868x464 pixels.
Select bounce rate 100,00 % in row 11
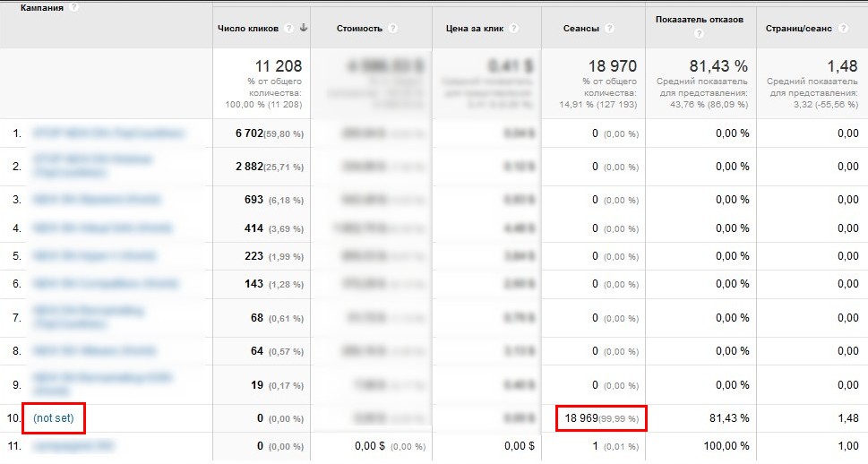click(x=726, y=446)
